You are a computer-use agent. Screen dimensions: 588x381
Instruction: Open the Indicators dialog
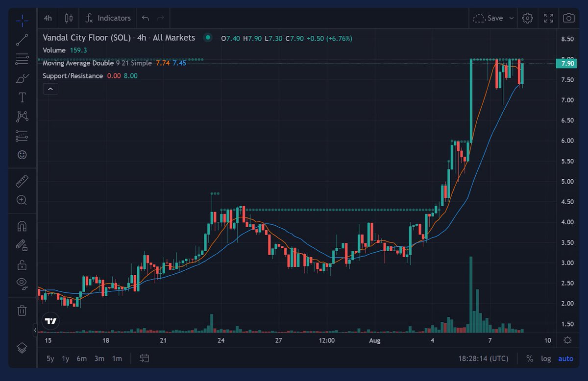tap(108, 18)
